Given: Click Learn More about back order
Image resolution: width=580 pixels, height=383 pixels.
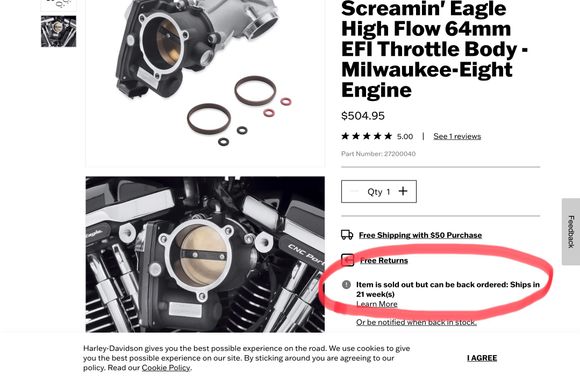Looking at the screenshot, I should [x=377, y=304].
